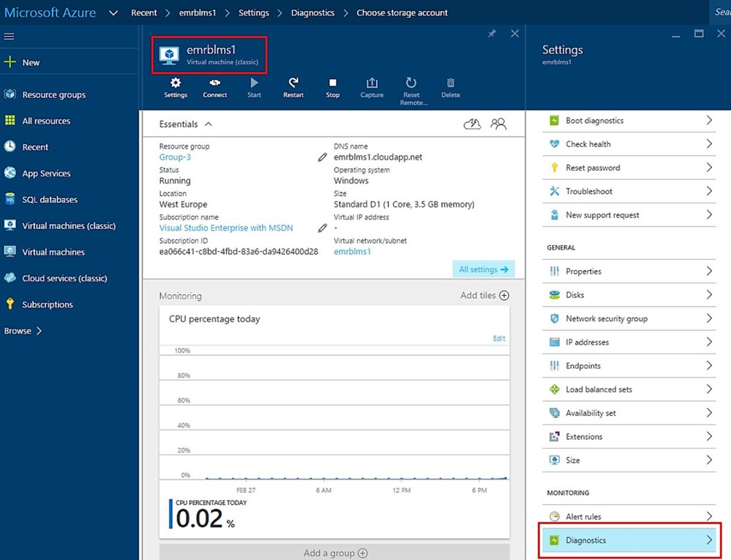Open the Disks setting
Viewport: 731px width, 560px height.
[x=629, y=295]
